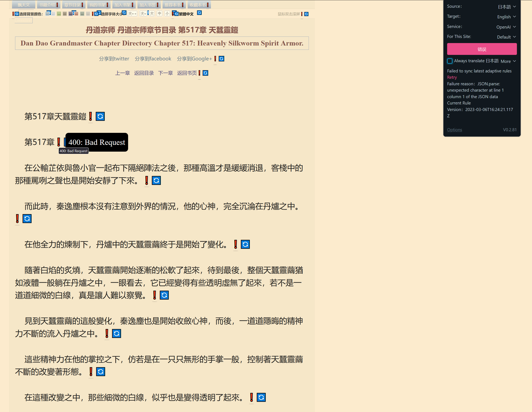Open the Options link in the panel

(454, 130)
